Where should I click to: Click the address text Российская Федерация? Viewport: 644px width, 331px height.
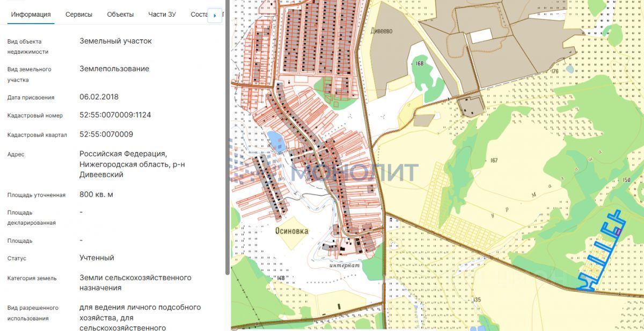[123, 154]
